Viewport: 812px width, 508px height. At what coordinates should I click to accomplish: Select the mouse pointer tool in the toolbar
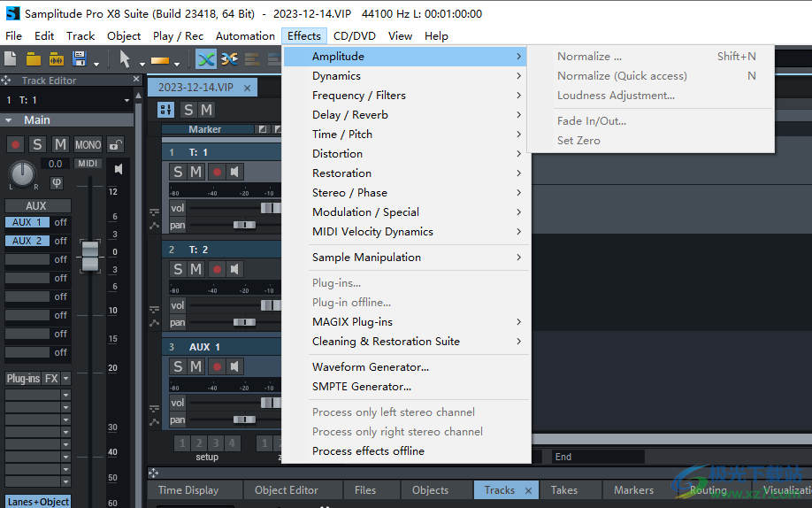pos(125,59)
